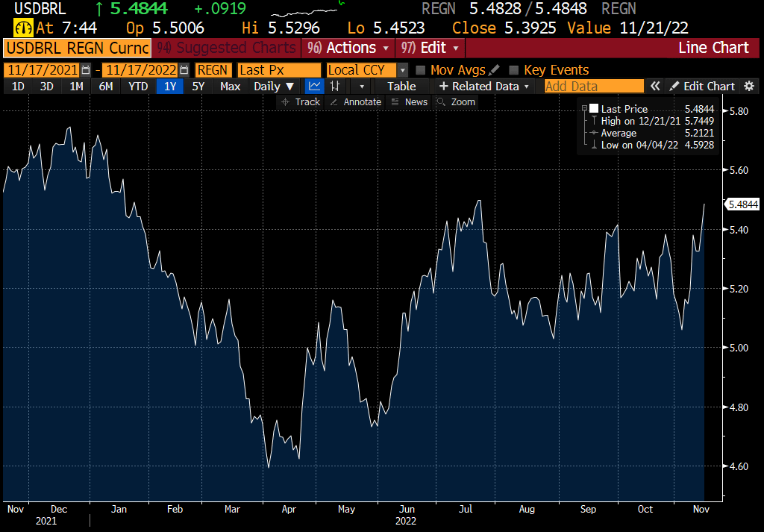
Task: Expand the Daily periodicity dropdown
Action: pos(275,87)
